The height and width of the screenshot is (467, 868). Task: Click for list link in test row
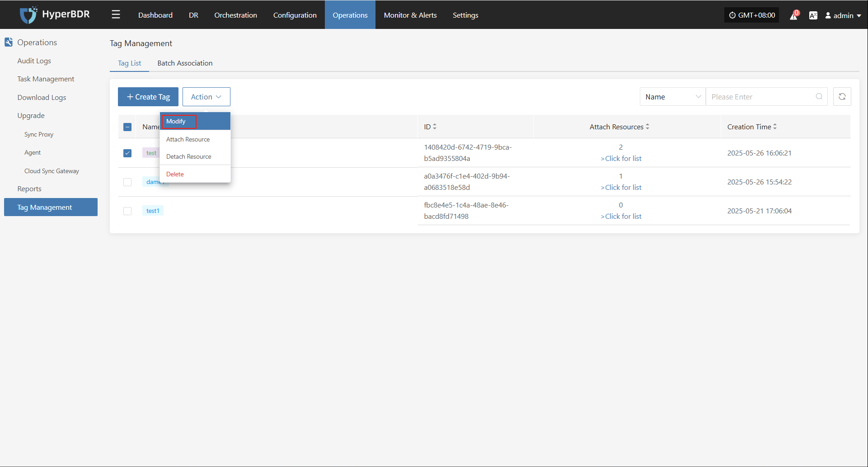coord(621,159)
